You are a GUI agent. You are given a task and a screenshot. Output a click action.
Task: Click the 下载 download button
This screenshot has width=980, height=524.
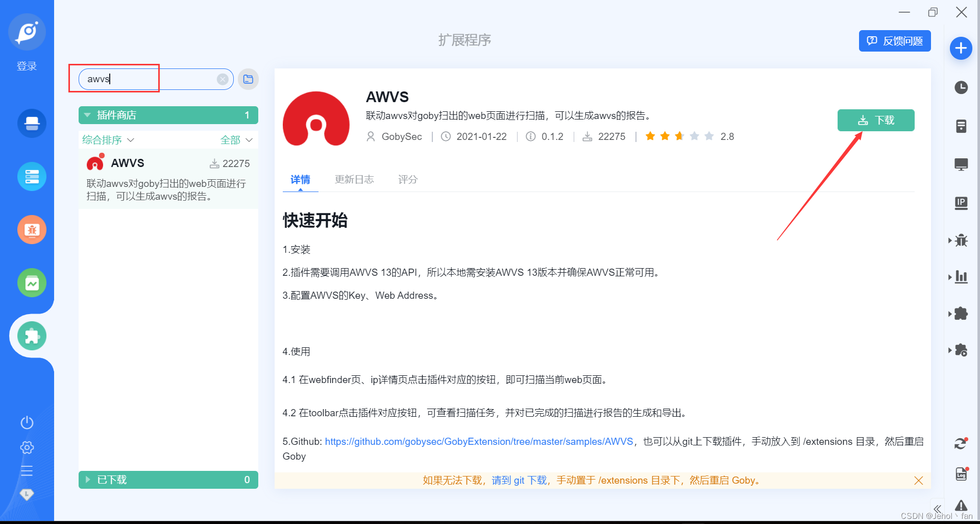click(876, 120)
